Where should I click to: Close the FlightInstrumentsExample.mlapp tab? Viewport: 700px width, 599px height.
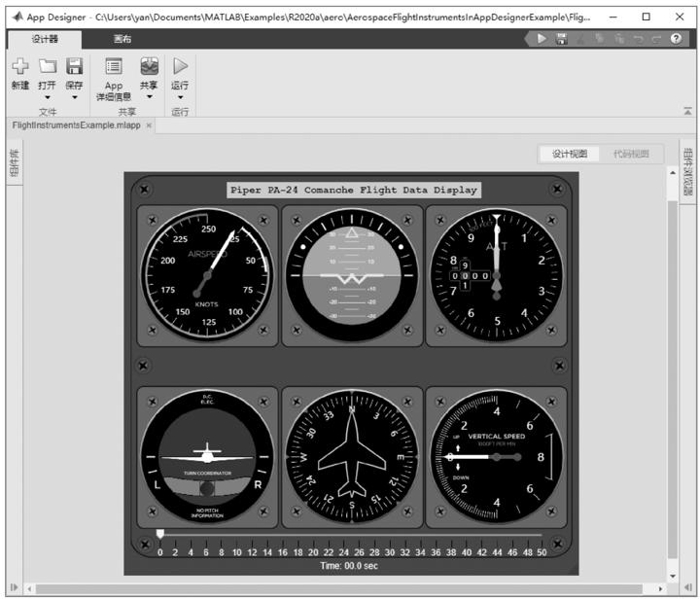tap(149, 125)
